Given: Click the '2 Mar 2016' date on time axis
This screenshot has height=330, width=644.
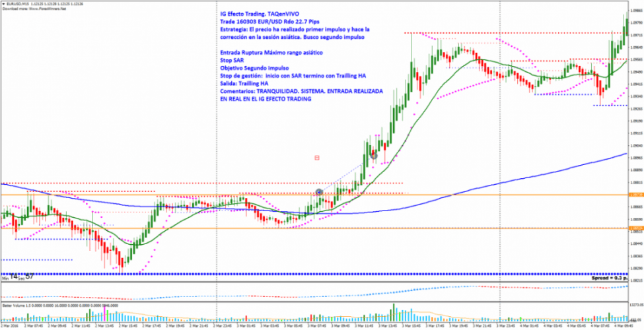Looking at the screenshot, I should pyautogui.click(x=11, y=326).
